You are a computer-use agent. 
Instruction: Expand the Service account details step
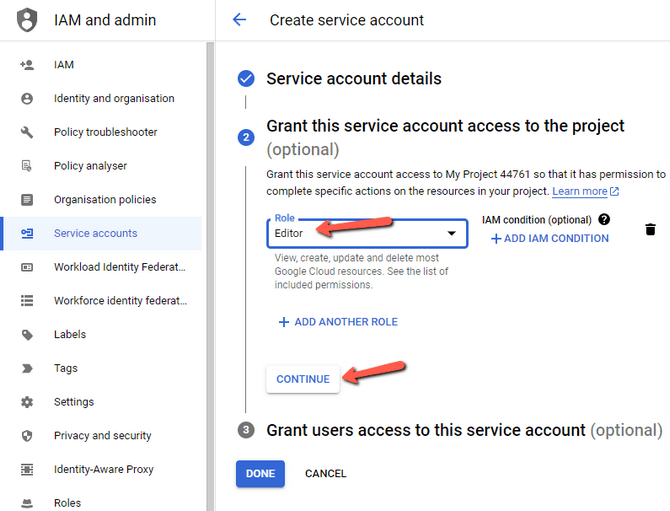coord(354,79)
